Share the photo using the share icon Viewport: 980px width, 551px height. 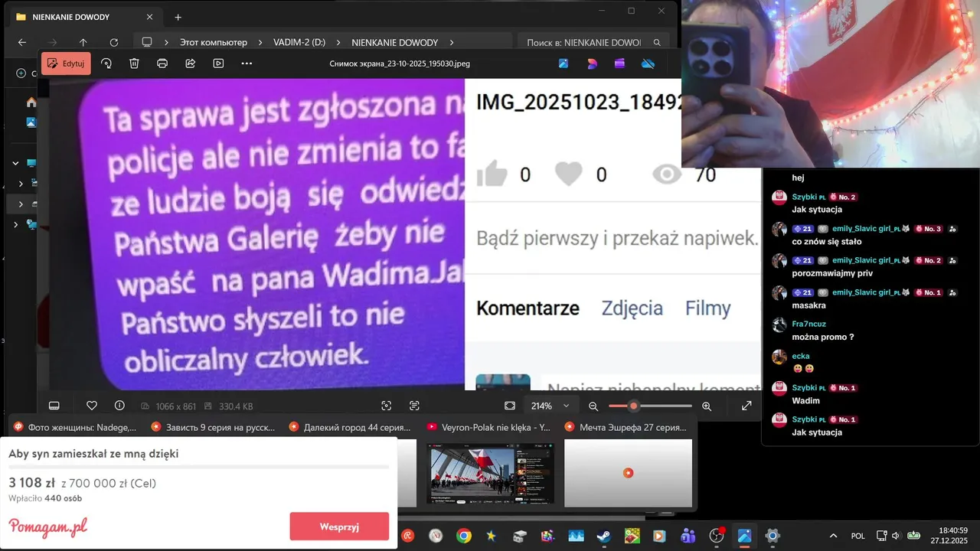tap(191, 64)
